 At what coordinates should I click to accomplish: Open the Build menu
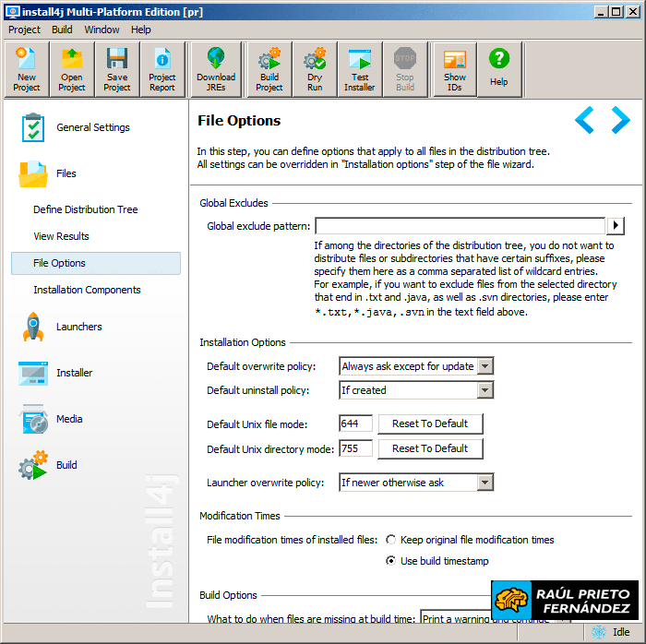coord(62,30)
